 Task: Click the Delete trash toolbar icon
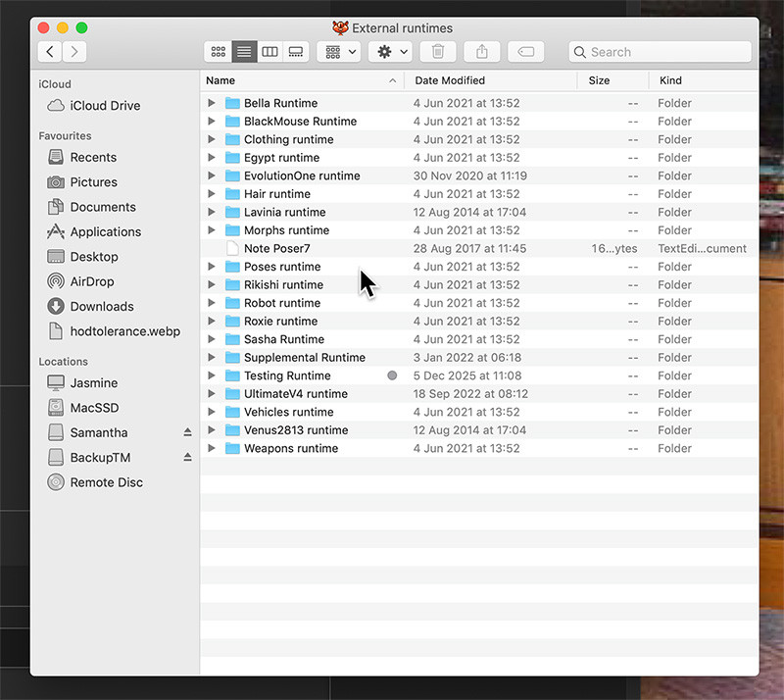point(438,52)
